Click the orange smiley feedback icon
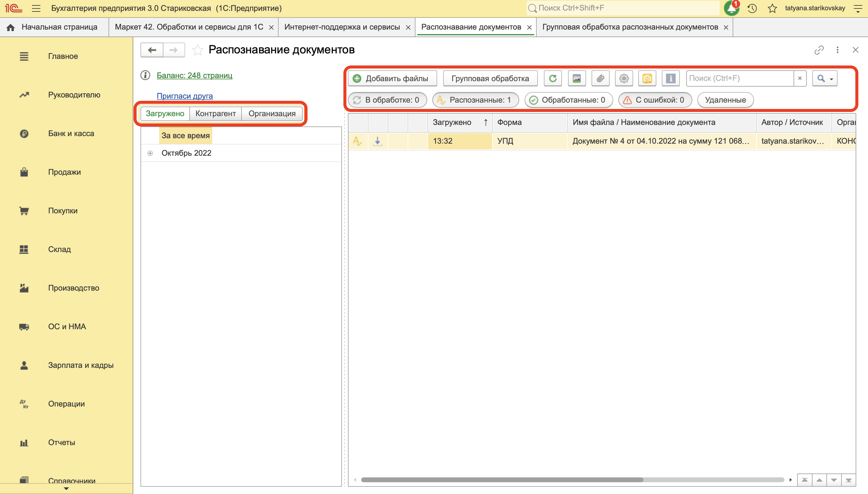The width and height of the screenshot is (868, 494). (647, 78)
